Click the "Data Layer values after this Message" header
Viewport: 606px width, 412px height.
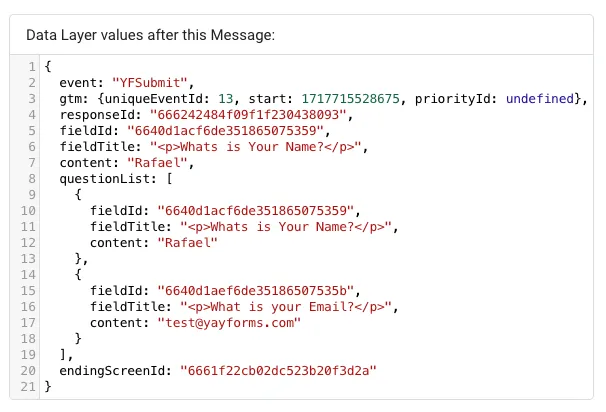150,34
